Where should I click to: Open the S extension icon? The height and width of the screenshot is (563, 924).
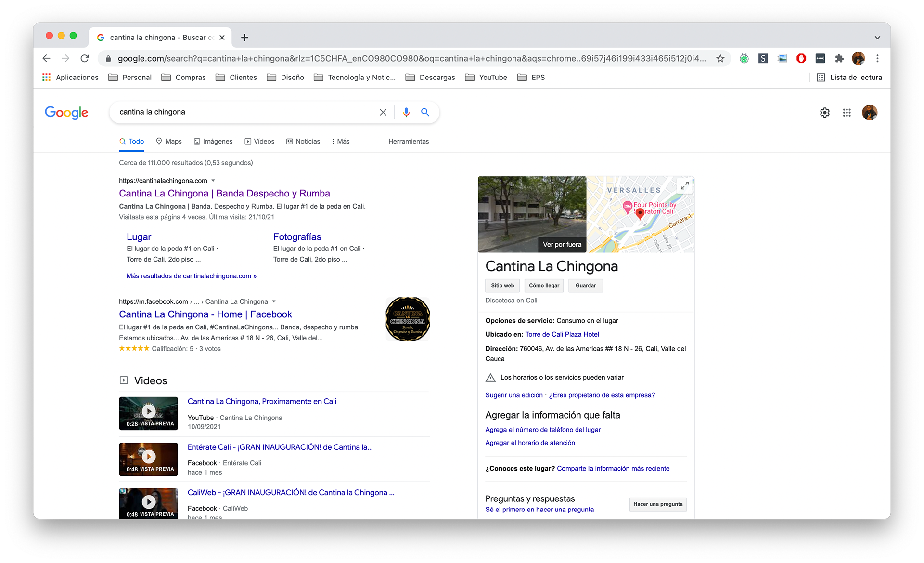[763, 58]
